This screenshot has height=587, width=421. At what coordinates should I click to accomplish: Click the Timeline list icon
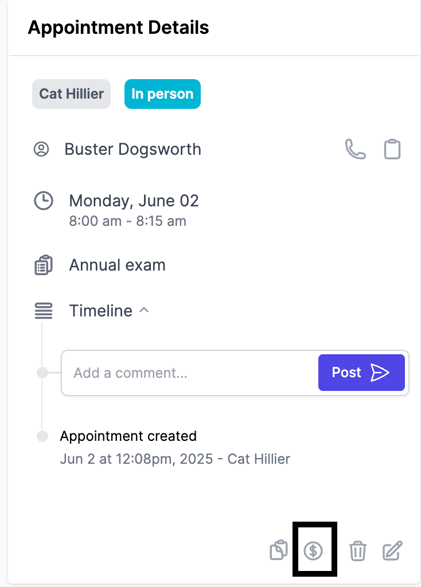click(43, 311)
